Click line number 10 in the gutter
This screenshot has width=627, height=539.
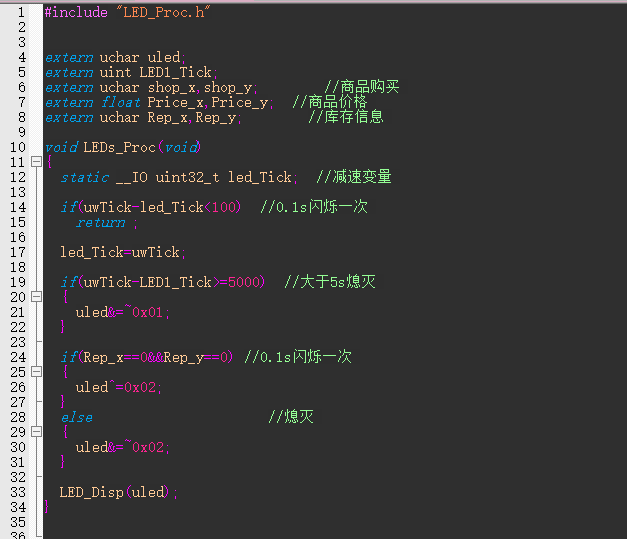point(18,147)
